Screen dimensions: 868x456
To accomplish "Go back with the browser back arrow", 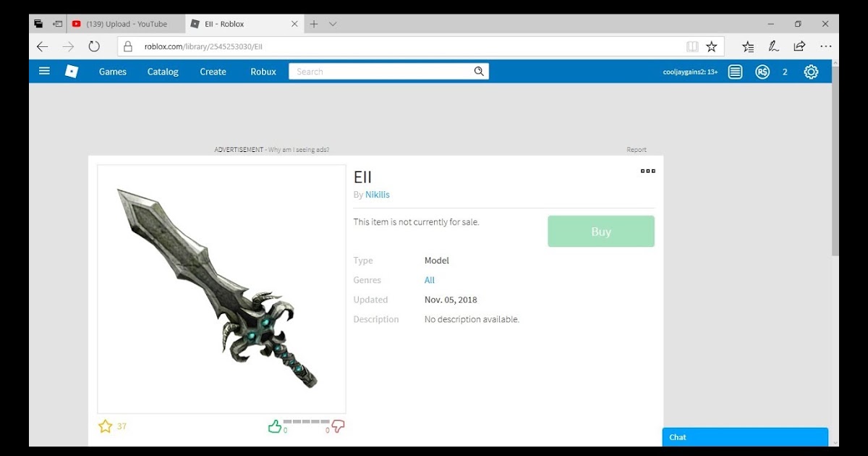I will [42, 46].
